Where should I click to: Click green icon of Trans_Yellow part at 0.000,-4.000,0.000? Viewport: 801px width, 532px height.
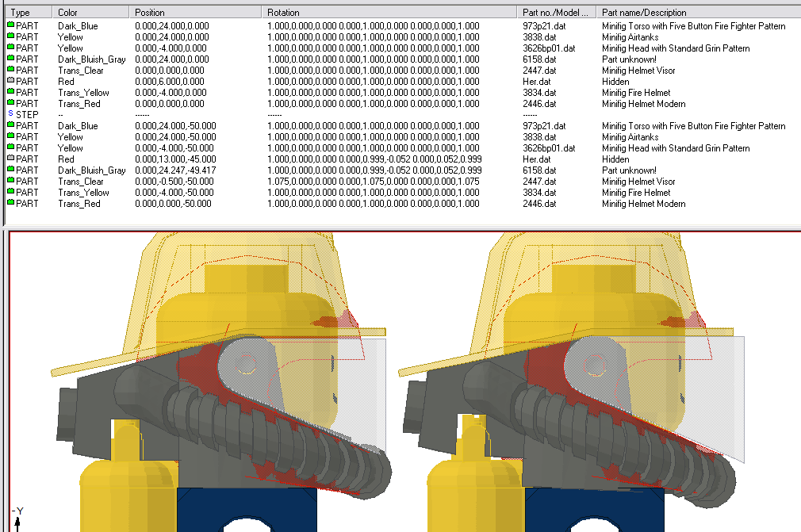pyautogui.click(x=11, y=91)
